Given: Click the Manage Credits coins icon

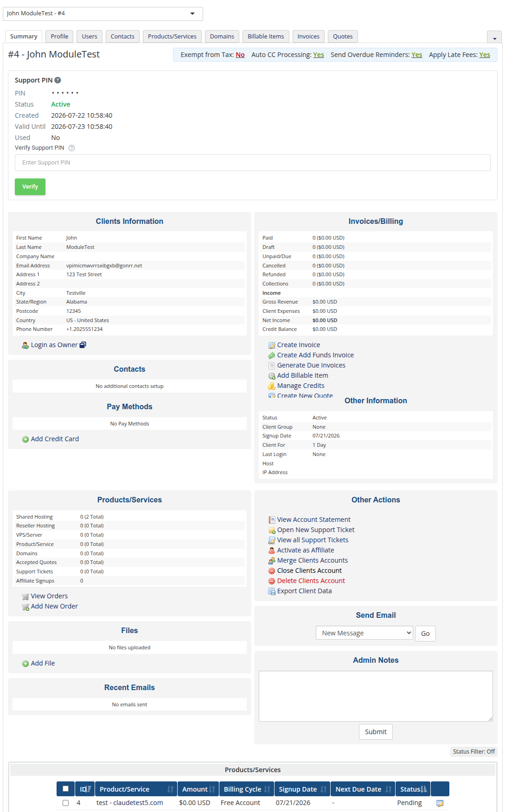Looking at the screenshot, I should point(272,386).
